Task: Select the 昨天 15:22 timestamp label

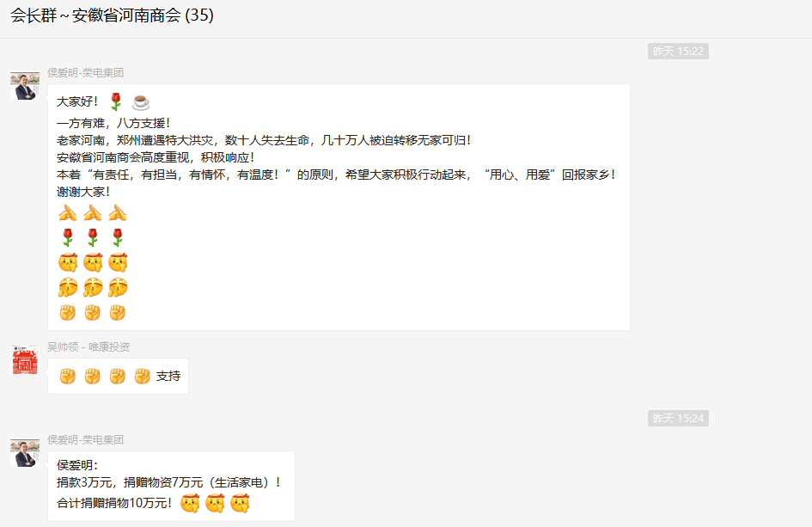Action: click(x=678, y=52)
